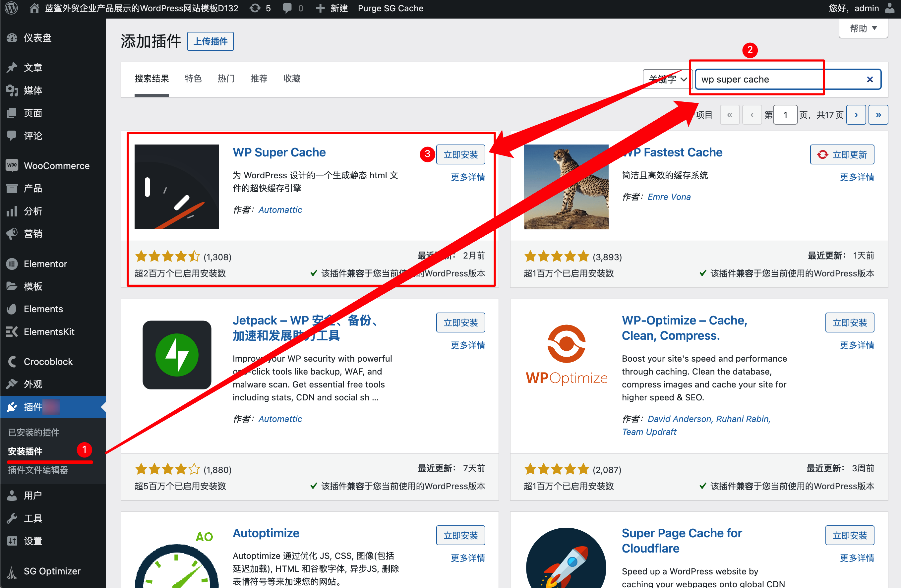Open Jetpack plugin logo thumbnail
Image resolution: width=901 pixels, height=588 pixels.
[x=177, y=355]
